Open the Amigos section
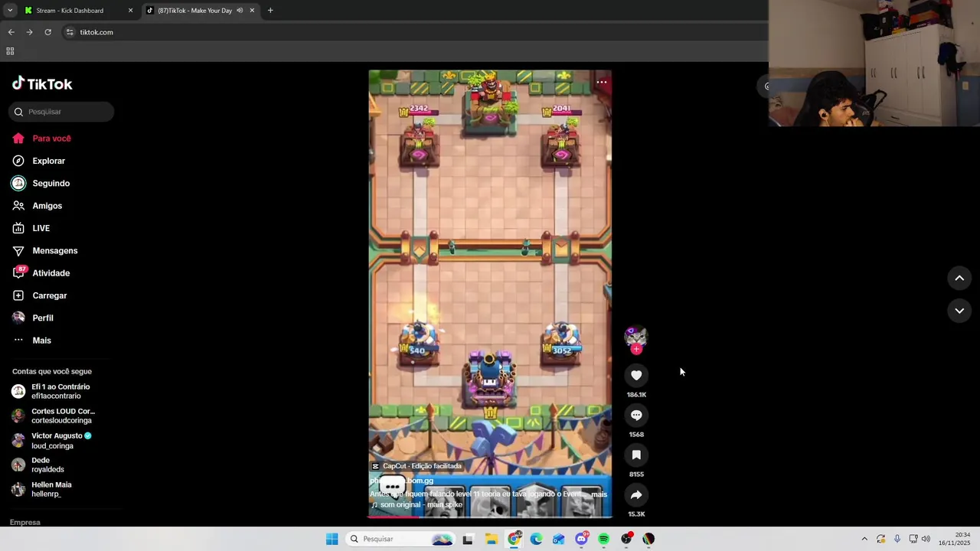This screenshot has width=980, height=551. pyautogui.click(x=37, y=206)
